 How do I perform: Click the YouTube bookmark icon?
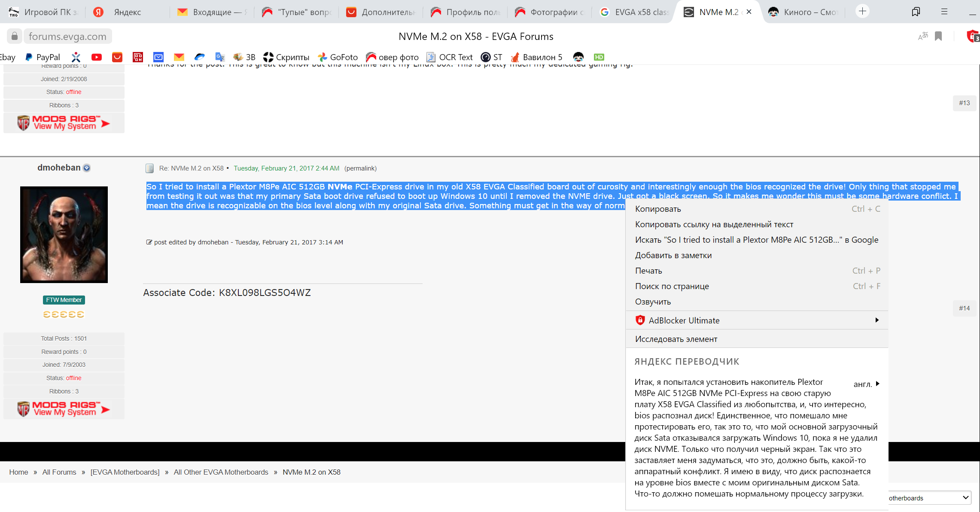pyautogui.click(x=97, y=57)
